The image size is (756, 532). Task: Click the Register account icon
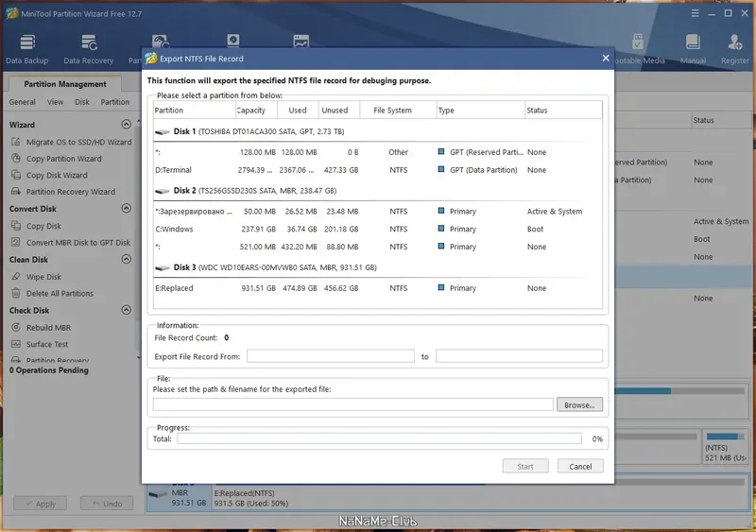pyautogui.click(x=734, y=48)
